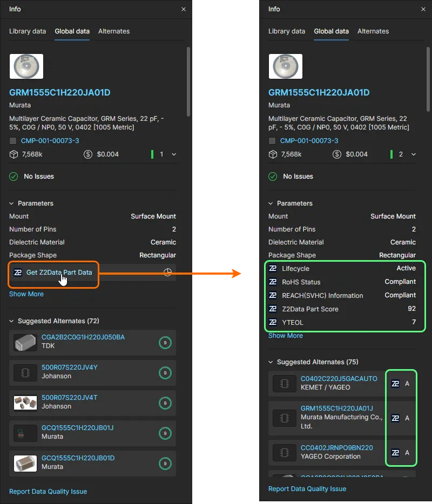This screenshot has width=432, height=504.
Task: Click the dollar price icon in left panel
Action: coord(88,154)
